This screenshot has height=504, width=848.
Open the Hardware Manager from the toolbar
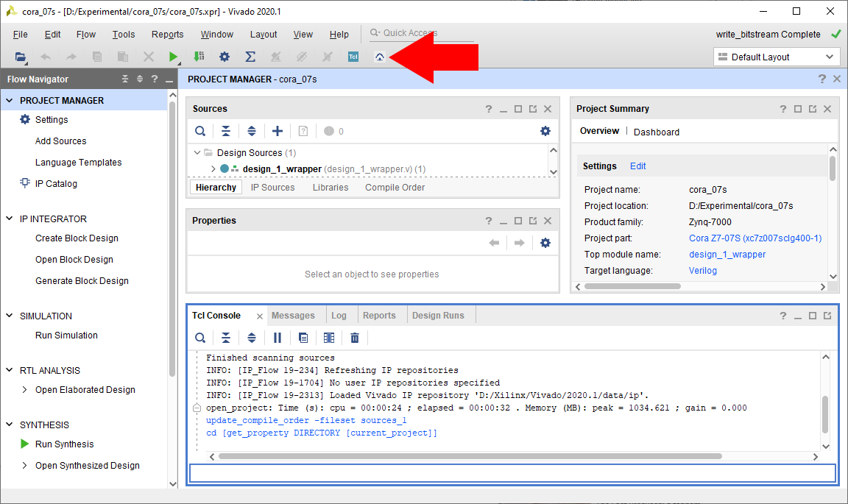[378, 56]
